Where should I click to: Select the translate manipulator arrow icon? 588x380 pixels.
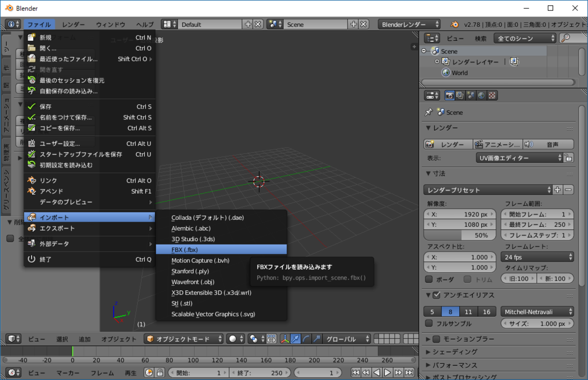296,339
